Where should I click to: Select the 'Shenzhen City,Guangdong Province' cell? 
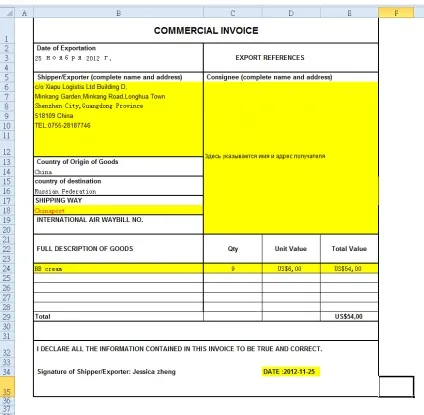118,106
